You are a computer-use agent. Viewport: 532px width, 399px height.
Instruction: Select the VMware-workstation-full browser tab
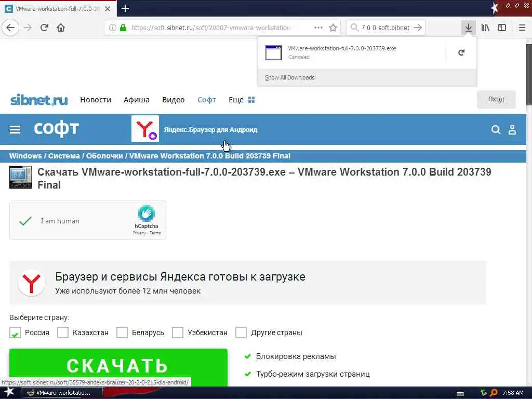[x=58, y=9]
